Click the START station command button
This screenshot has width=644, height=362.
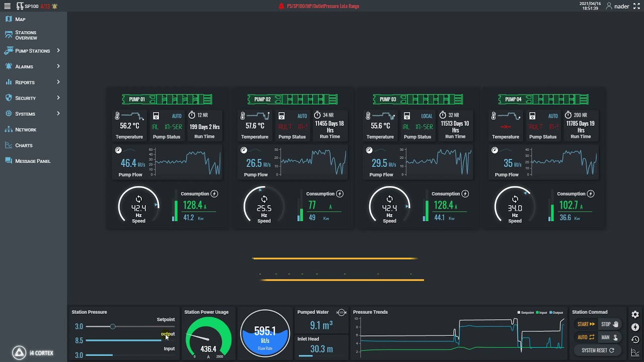click(x=586, y=324)
